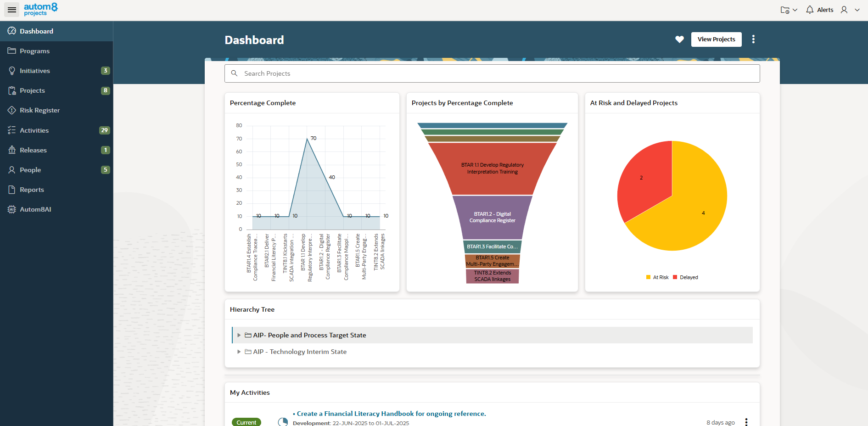The width and height of the screenshot is (868, 426).
Task: Click inside the Search Projects field
Action: tap(492, 73)
